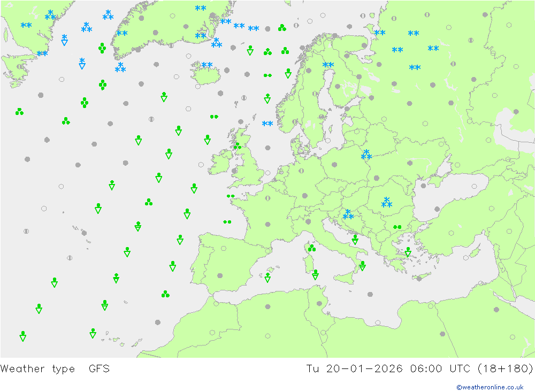The width and height of the screenshot is (535, 392).
Task: Select the grey cloud dot over the Black Sea
Action: pyautogui.click(x=437, y=209)
